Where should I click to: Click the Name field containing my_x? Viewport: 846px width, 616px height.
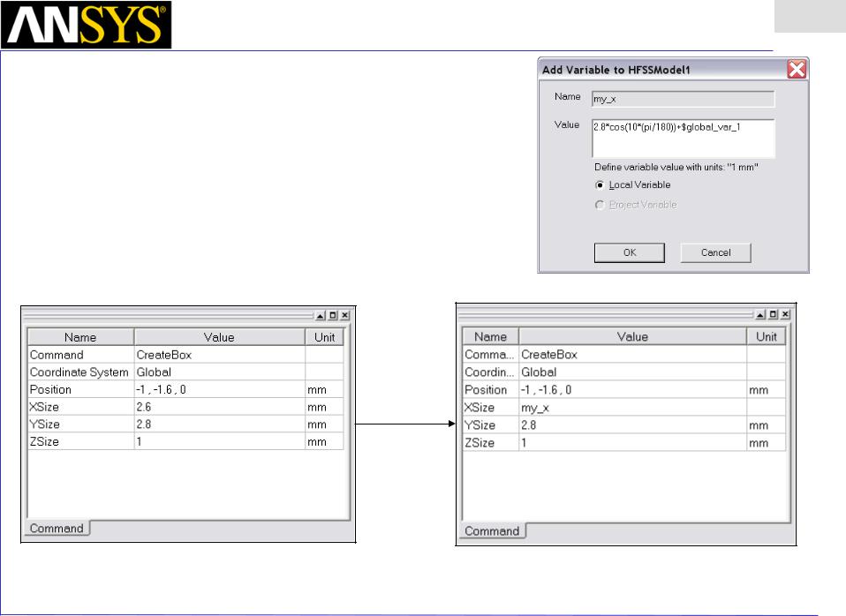[x=683, y=99]
